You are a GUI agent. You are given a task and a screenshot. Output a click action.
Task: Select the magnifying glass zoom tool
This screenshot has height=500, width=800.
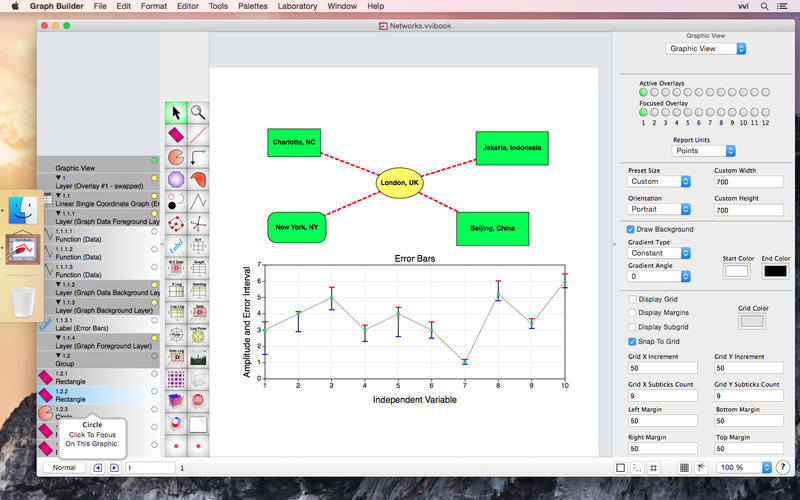tap(198, 112)
